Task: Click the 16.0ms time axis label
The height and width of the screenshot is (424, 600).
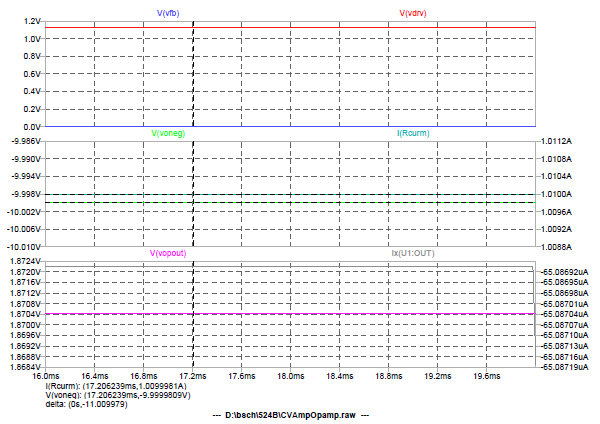Action: click(x=46, y=376)
